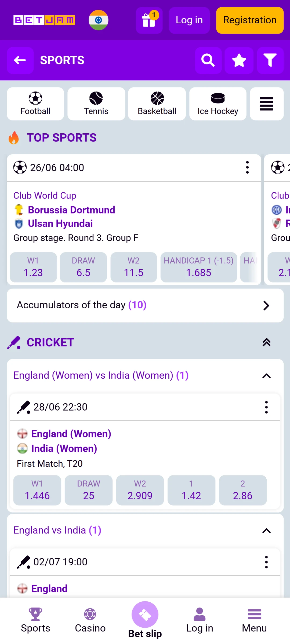Open the search magnifier icon
This screenshot has height=644, width=290.
point(208,60)
